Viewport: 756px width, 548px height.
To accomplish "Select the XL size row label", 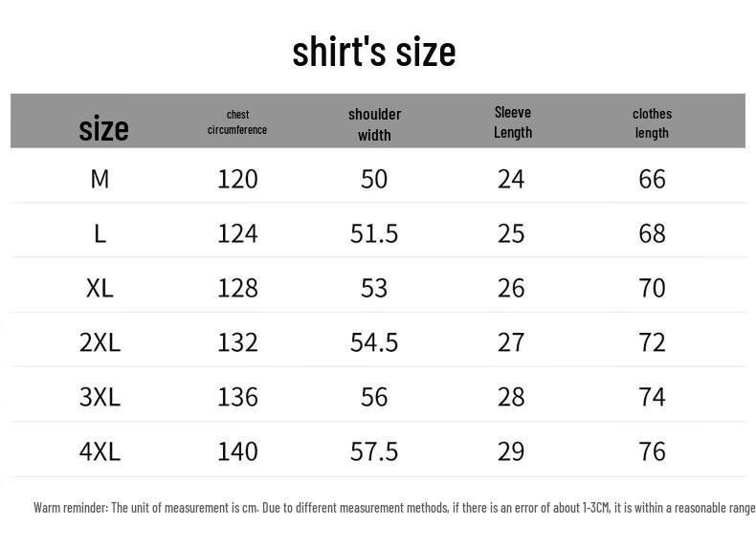I will coord(100,288).
